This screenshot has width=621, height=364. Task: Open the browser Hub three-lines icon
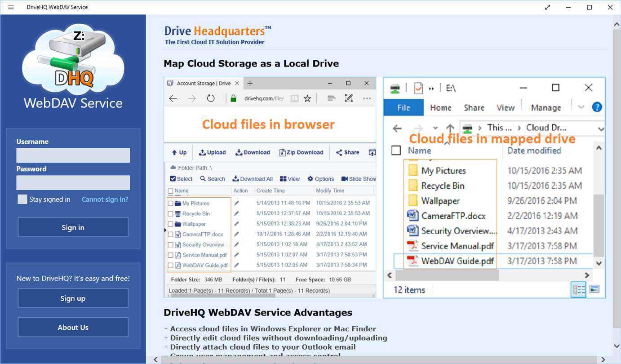tap(332, 98)
